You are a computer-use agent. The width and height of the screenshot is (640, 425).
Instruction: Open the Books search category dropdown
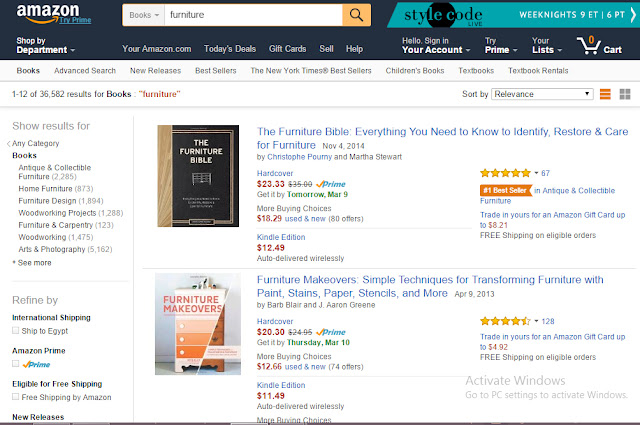[141, 15]
